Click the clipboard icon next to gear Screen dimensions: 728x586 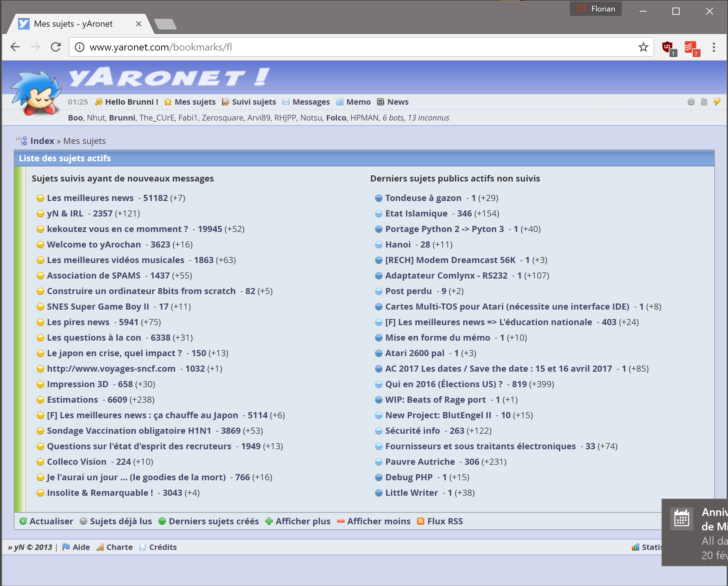tap(704, 102)
